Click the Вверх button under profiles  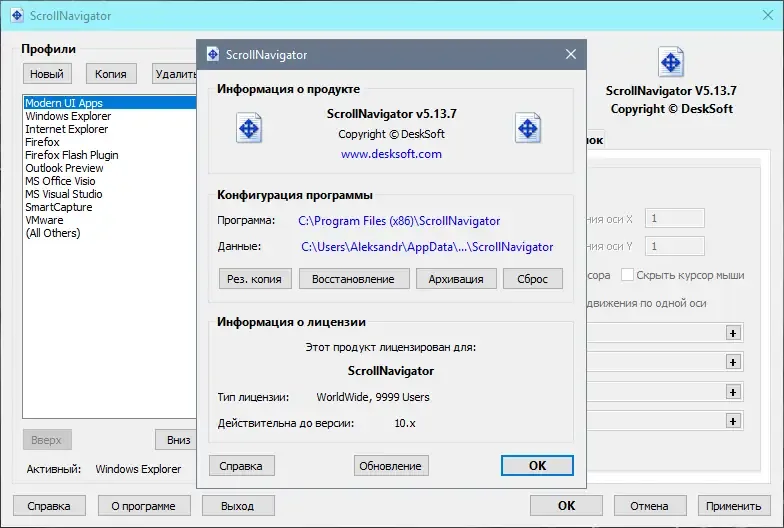click(47, 440)
